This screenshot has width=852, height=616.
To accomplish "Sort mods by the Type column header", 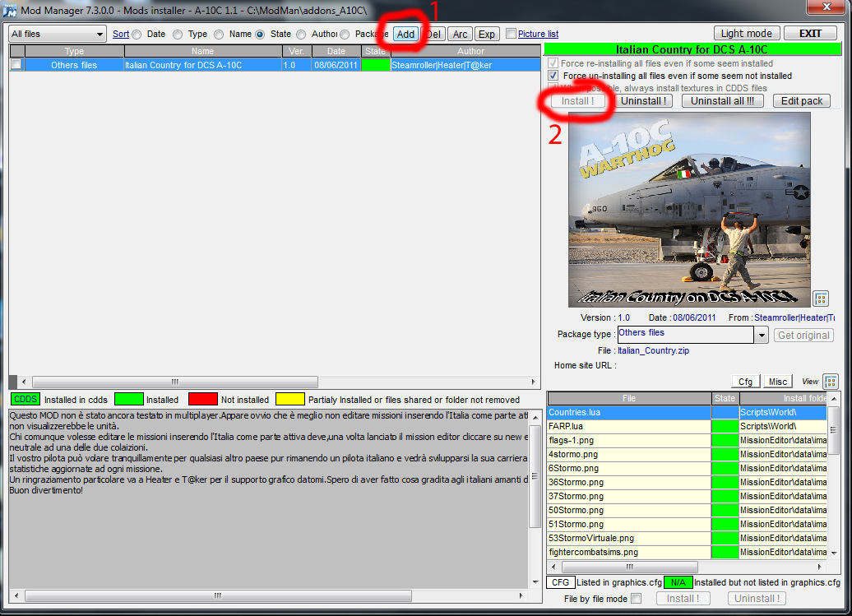I will 75,51.
